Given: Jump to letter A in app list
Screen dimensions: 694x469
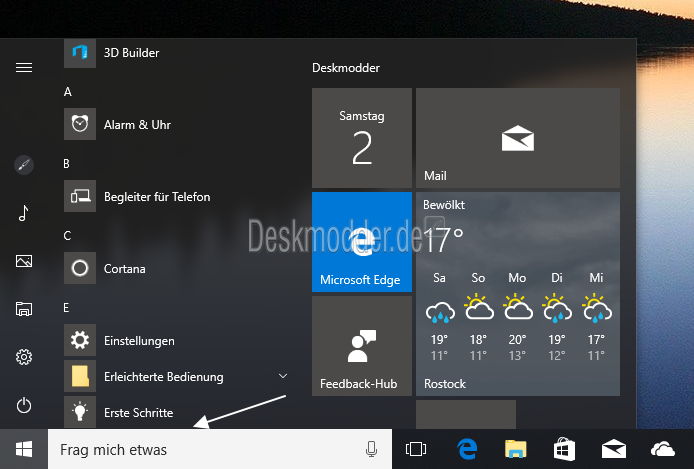Looking at the screenshot, I should 68,92.
